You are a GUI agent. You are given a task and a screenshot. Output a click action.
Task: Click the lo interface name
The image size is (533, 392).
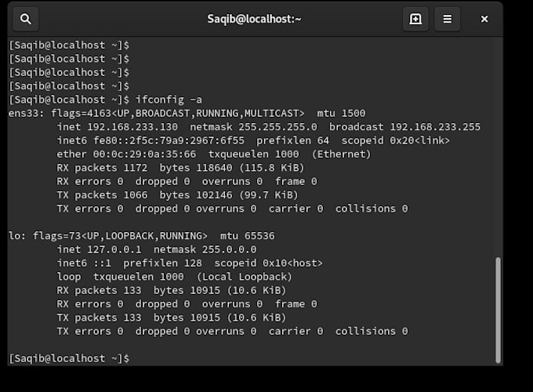click(x=14, y=235)
